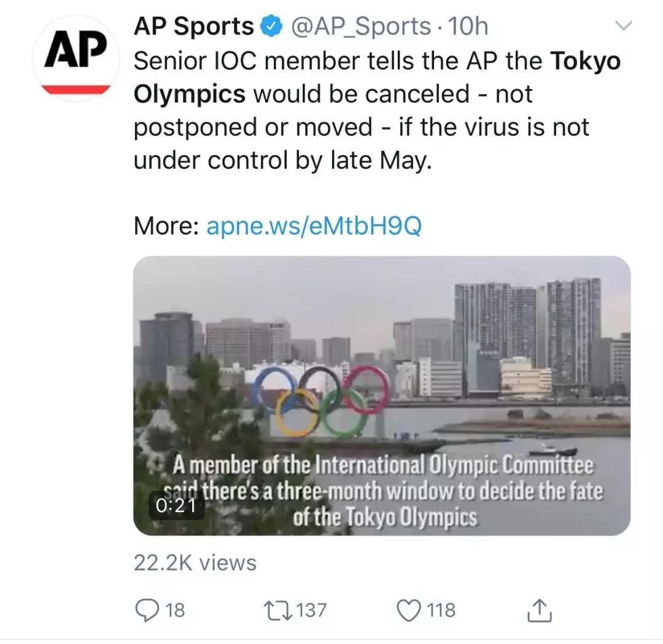
Task: Open the AP logo profile avatar
Action: click(x=77, y=58)
